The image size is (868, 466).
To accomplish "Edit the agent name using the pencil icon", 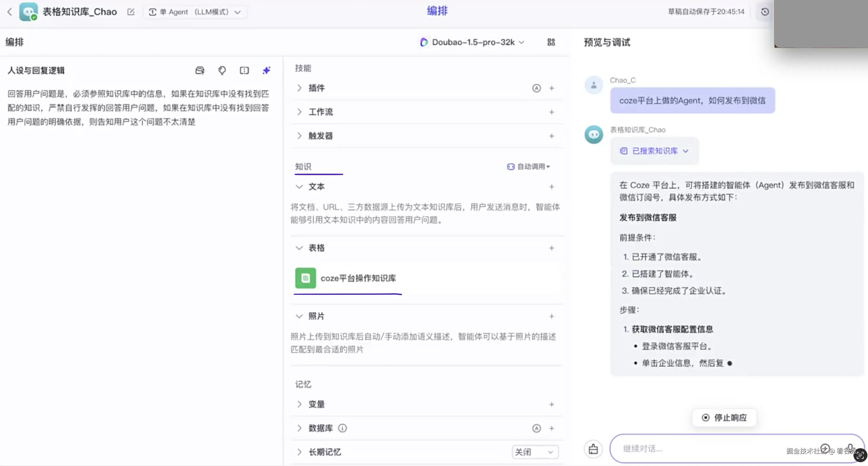I will pyautogui.click(x=131, y=12).
